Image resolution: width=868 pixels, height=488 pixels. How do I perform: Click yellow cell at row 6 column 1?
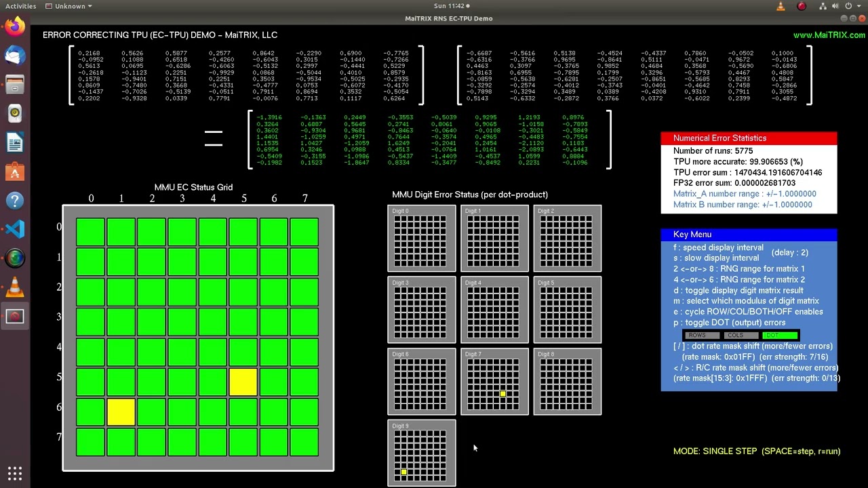pyautogui.click(x=121, y=412)
